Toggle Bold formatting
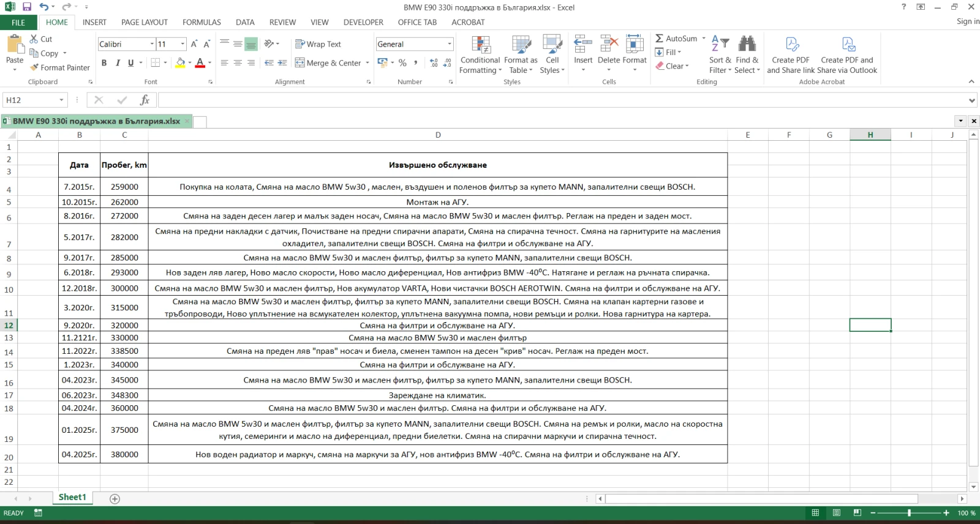This screenshot has width=980, height=524. [104, 62]
